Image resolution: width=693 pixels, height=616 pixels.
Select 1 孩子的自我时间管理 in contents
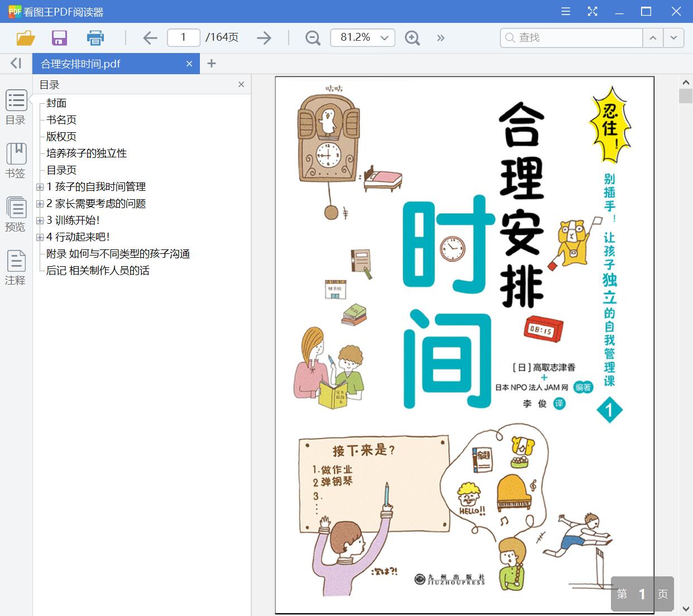coord(96,187)
